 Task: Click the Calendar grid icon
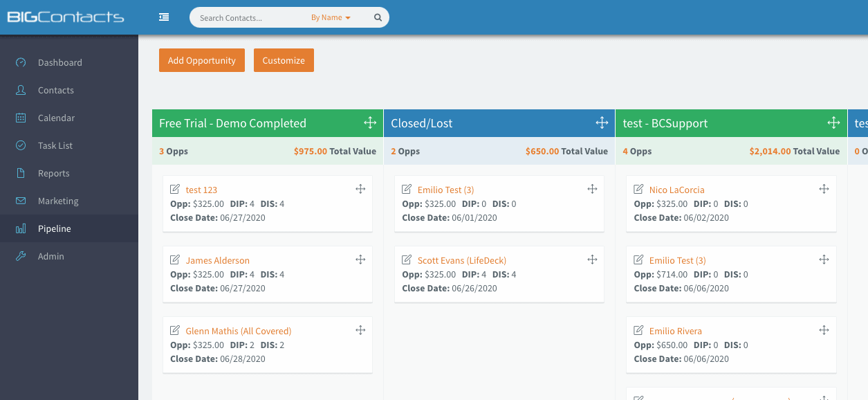coord(21,118)
